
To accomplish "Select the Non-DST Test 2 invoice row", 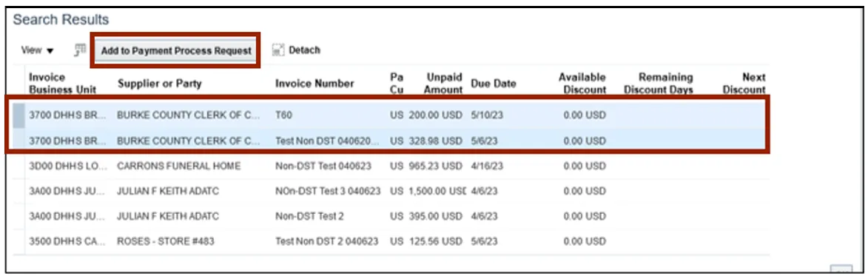I will coord(391,216).
